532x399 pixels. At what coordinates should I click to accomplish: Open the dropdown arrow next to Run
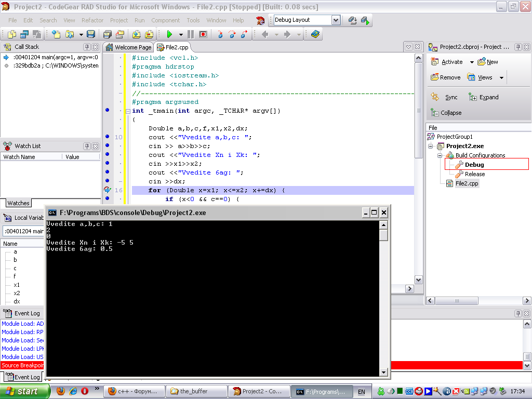[181, 35]
